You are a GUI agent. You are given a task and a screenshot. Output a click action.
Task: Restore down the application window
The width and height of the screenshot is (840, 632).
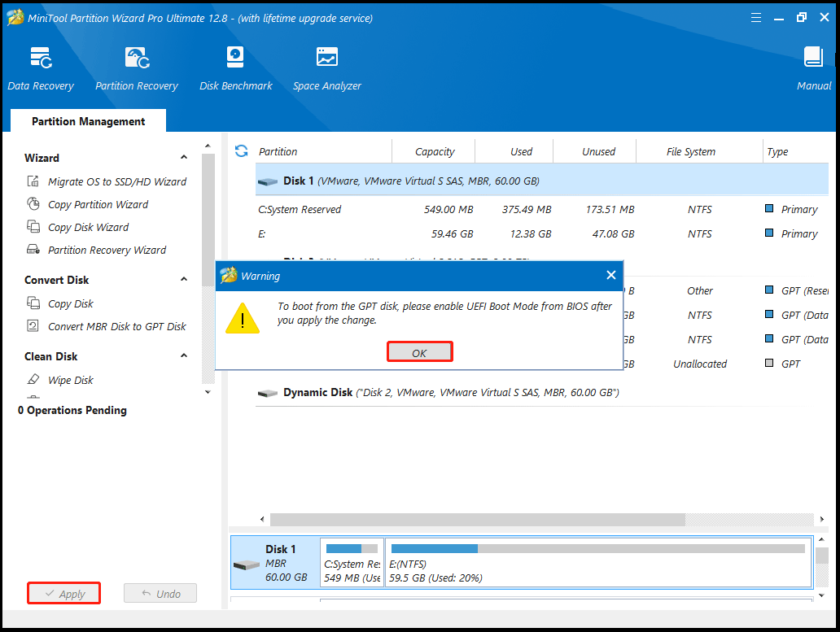coord(802,18)
